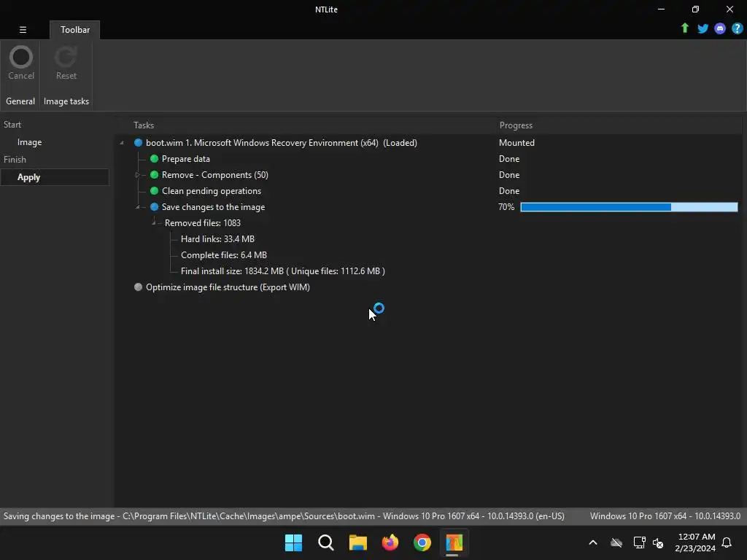
Task: Click NTLite taskbar icon
Action: coord(454,542)
